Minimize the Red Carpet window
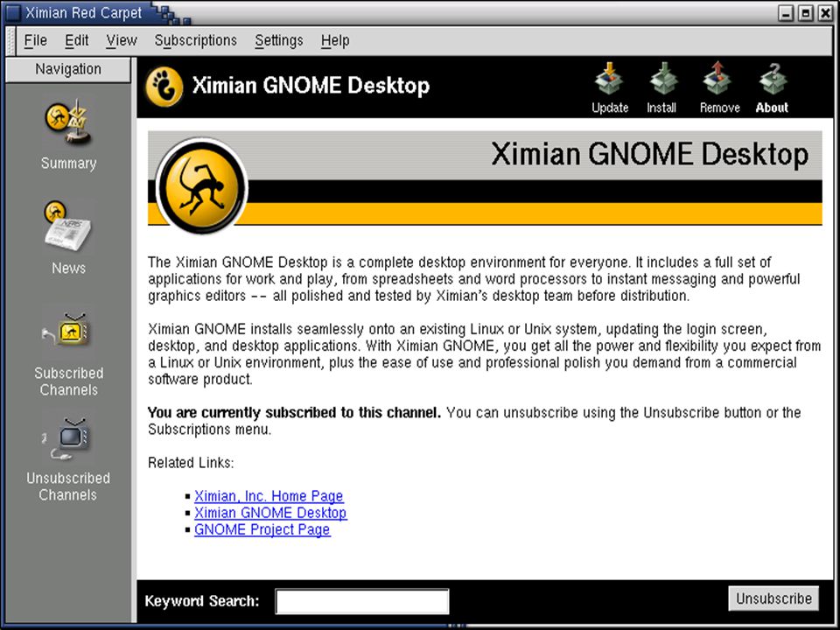 [x=786, y=13]
